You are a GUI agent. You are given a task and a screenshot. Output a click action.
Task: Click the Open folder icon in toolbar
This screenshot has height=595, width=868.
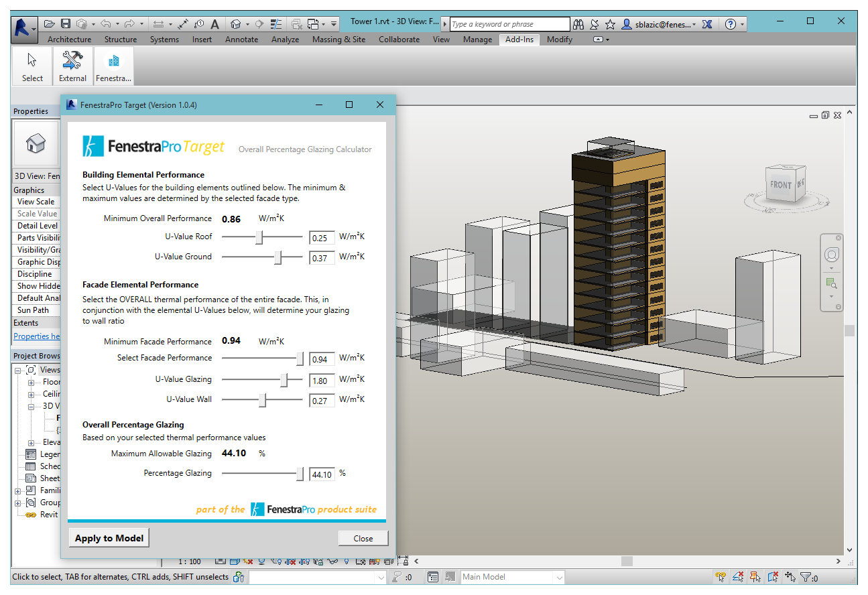[50, 24]
